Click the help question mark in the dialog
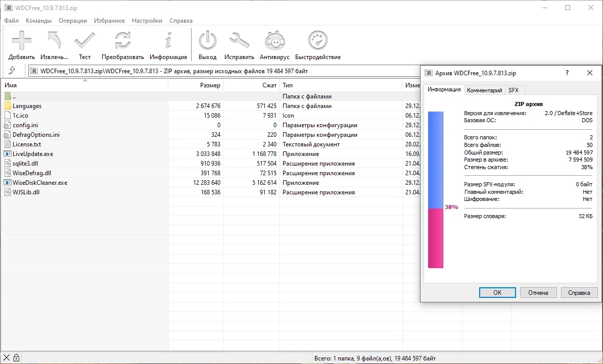The image size is (603, 364). click(x=567, y=73)
